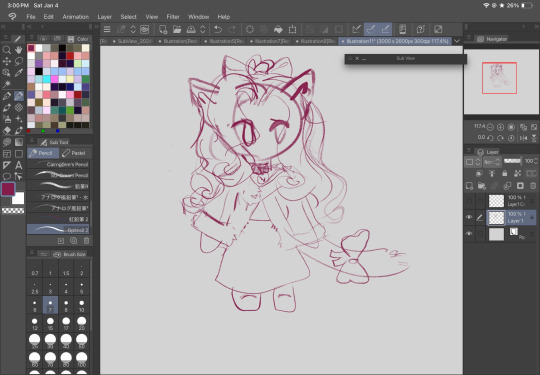The image size is (540, 375).
Task: Click the Scale/Rotate transform icon
Action: pos(292,29)
